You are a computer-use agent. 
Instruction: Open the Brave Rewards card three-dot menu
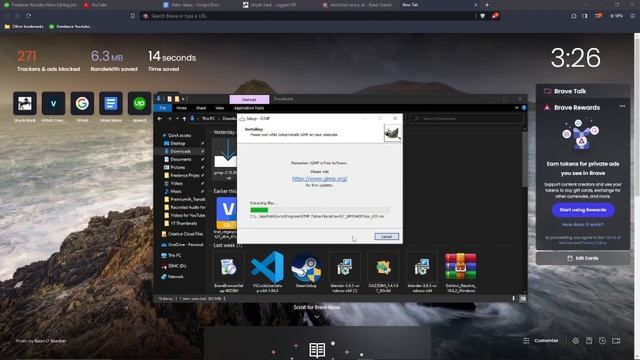point(622,107)
